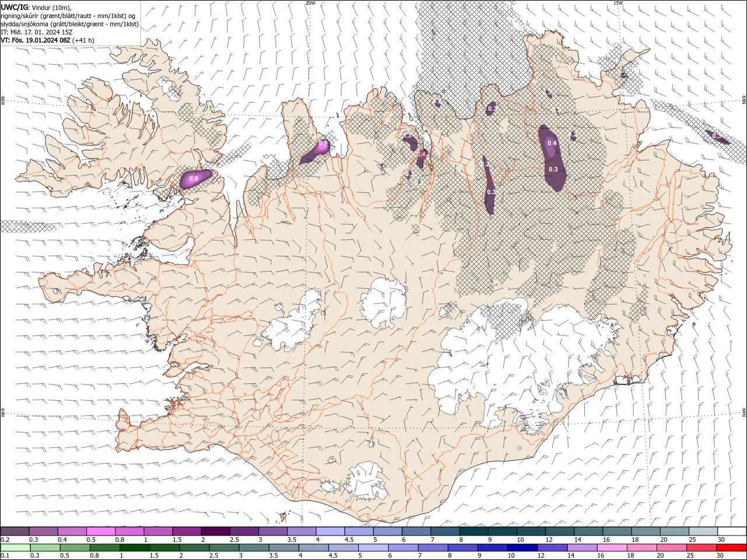Click the '4.5' label in the snow legend
Screen dimensions: 747x560
click(348, 540)
